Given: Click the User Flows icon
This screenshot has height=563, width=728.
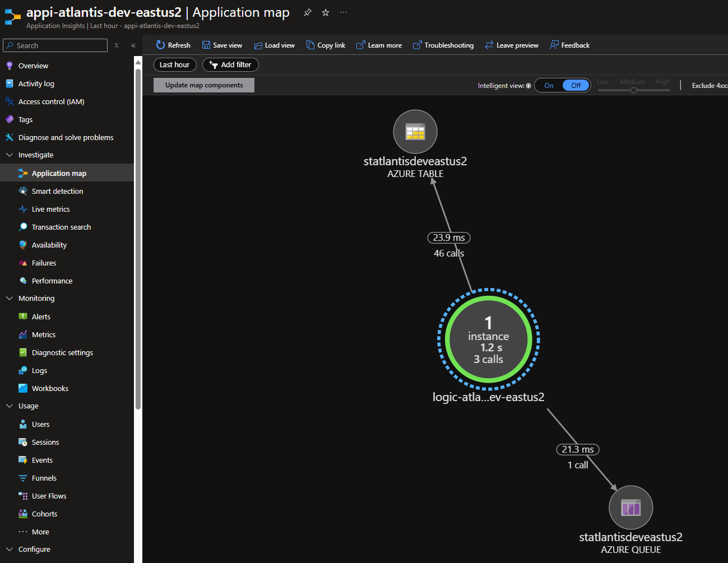Looking at the screenshot, I should pyautogui.click(x=23, y=496).
